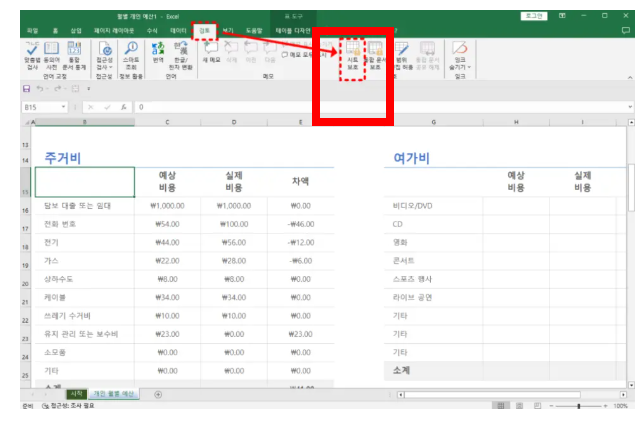Select the 여가비 heading cell

433,158
